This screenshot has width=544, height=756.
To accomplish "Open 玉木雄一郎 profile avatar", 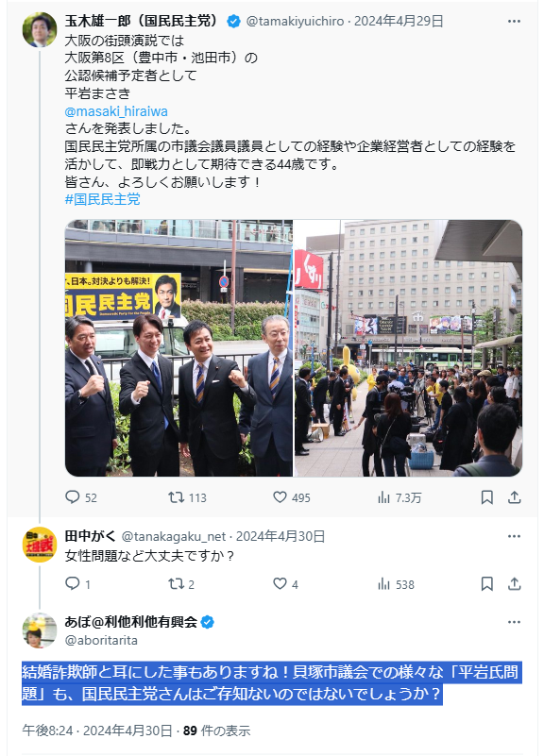I will pyautogui.click(x=40, y=30).
